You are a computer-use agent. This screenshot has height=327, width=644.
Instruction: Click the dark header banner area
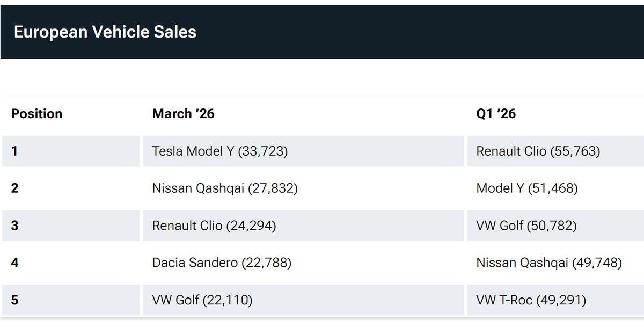coord(429,32)
